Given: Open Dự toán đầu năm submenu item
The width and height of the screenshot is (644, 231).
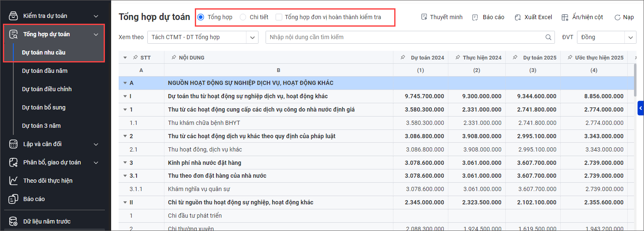Looking at the screenshot, I should pyautogui.click(x=45, y=71).
